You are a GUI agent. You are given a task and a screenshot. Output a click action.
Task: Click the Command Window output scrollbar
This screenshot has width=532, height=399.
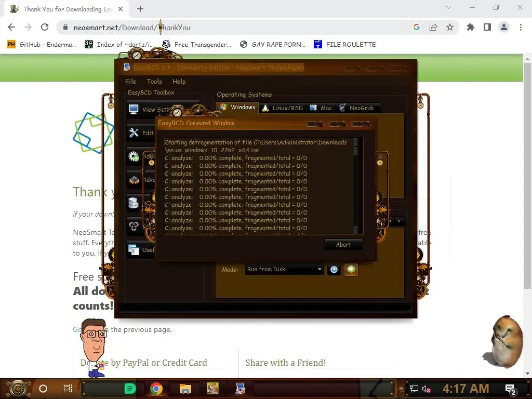click(356, 185)
